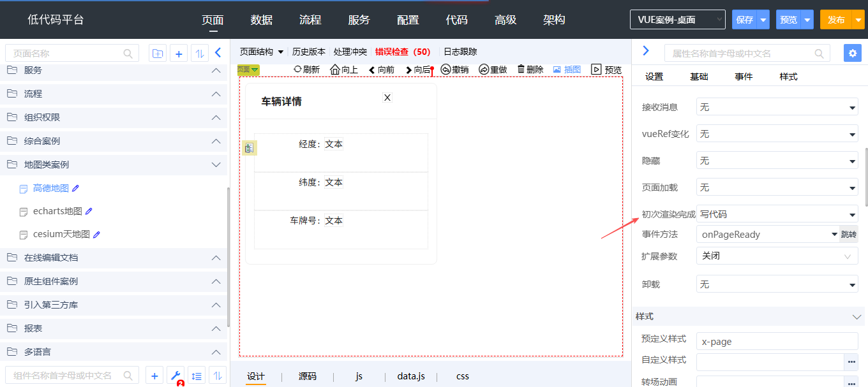Viewport: 868px width, 387px height.
Task: Open the 初次渲染完成 dropdown
Action: point(777,214)
